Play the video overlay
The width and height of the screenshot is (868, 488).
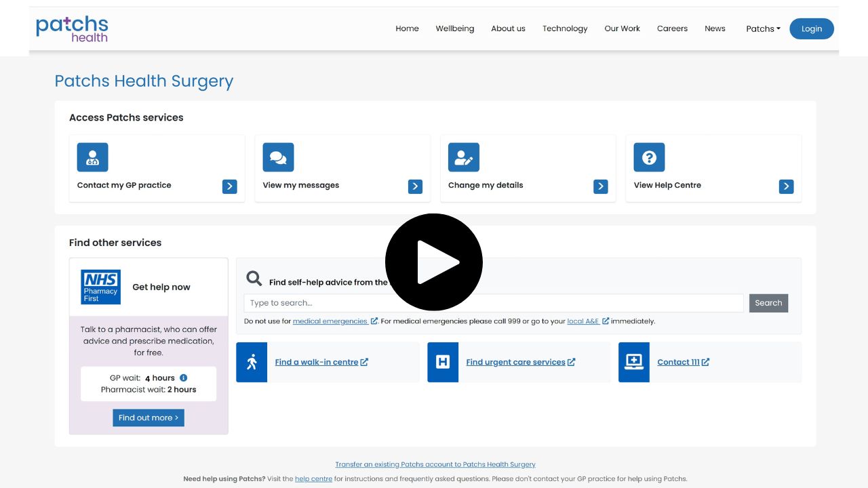434,262
